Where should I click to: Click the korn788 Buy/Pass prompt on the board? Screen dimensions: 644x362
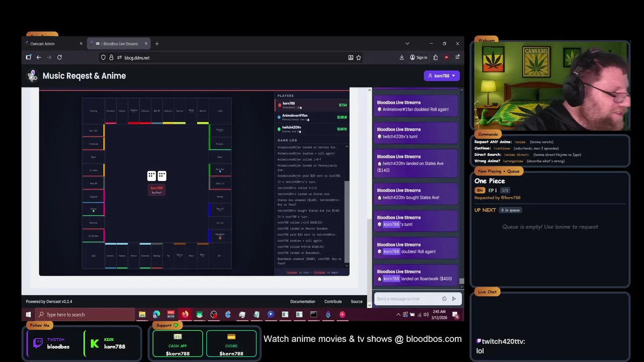coord(156,190)
